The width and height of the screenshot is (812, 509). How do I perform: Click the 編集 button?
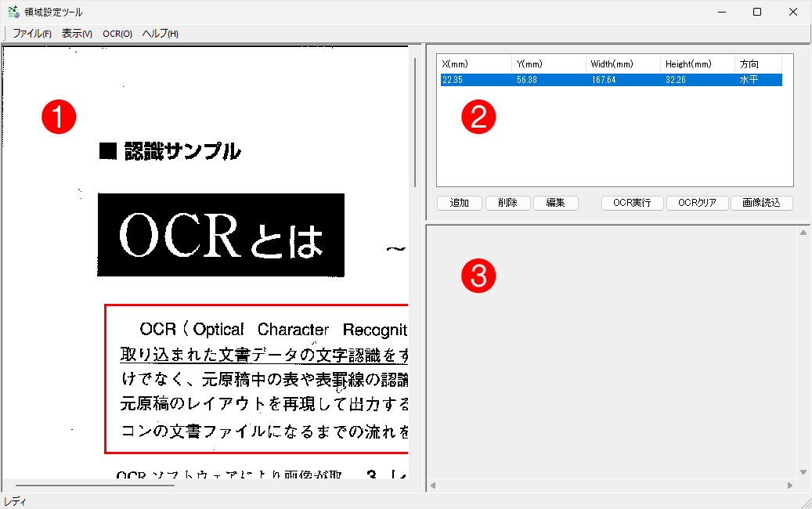click(x=555, y=203)
